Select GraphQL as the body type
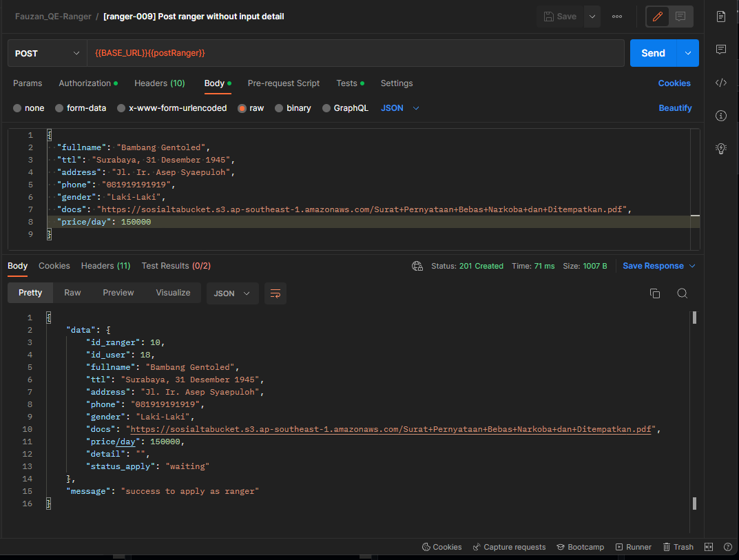The width and height of the screenshot is (739, 560). 345,107
